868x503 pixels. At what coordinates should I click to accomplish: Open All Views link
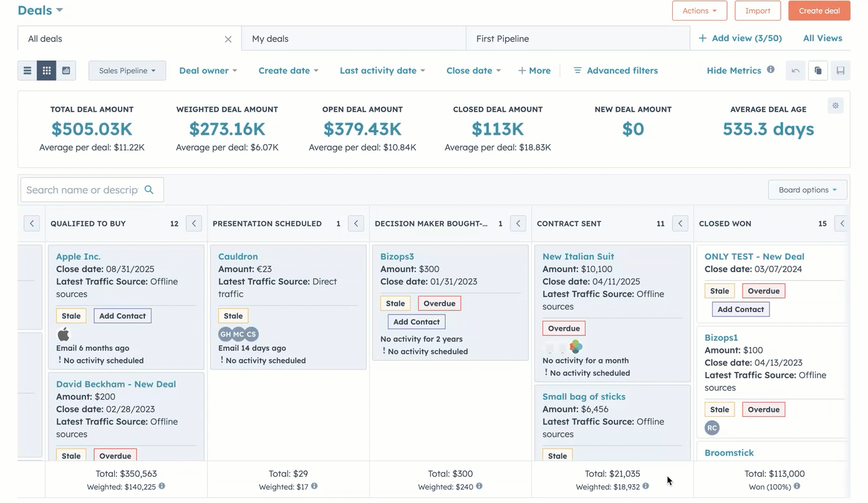[x=822, y=38]
